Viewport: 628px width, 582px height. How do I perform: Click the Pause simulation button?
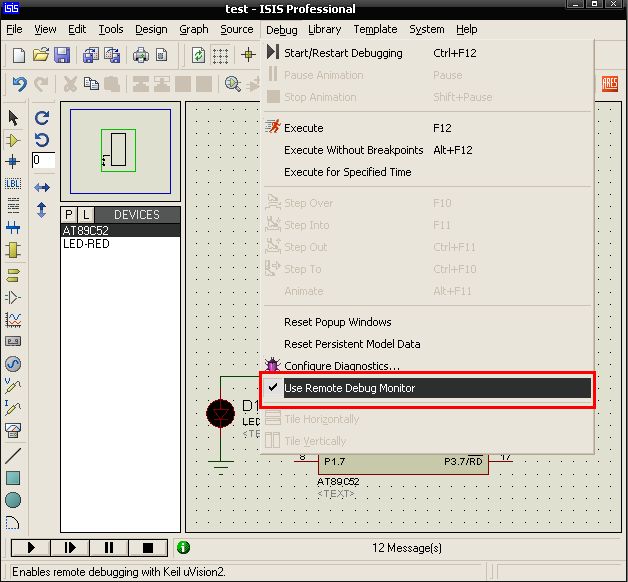pyautogui.click(x=109, y=548)
